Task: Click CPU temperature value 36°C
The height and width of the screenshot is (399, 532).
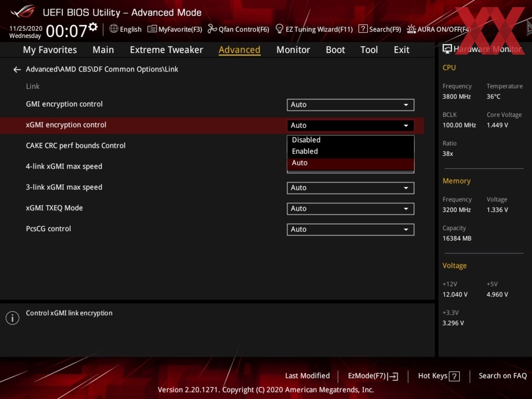Action: coord(493,97)
